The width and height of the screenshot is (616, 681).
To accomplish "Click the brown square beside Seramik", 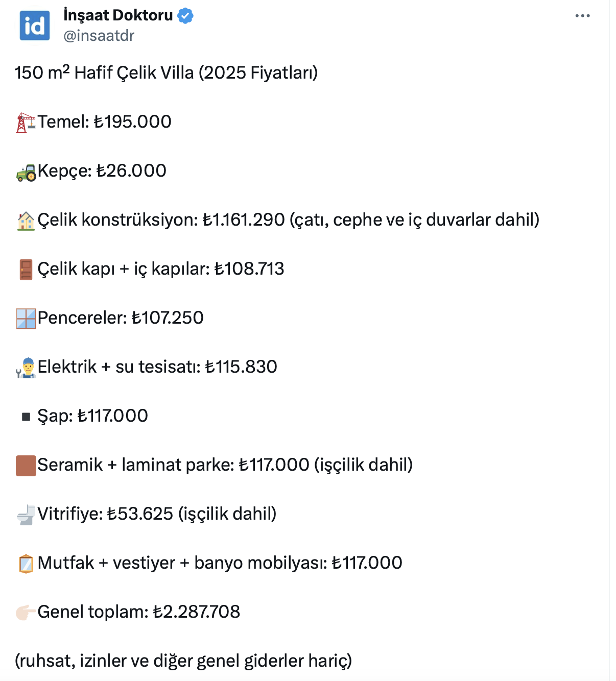I will [26, 466].
